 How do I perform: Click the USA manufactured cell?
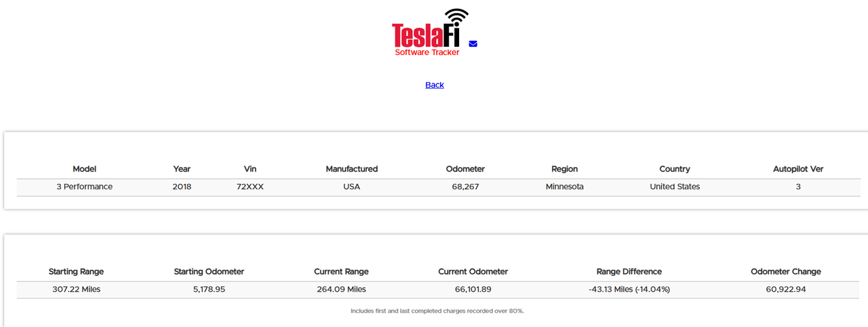[x=351, y=187]
